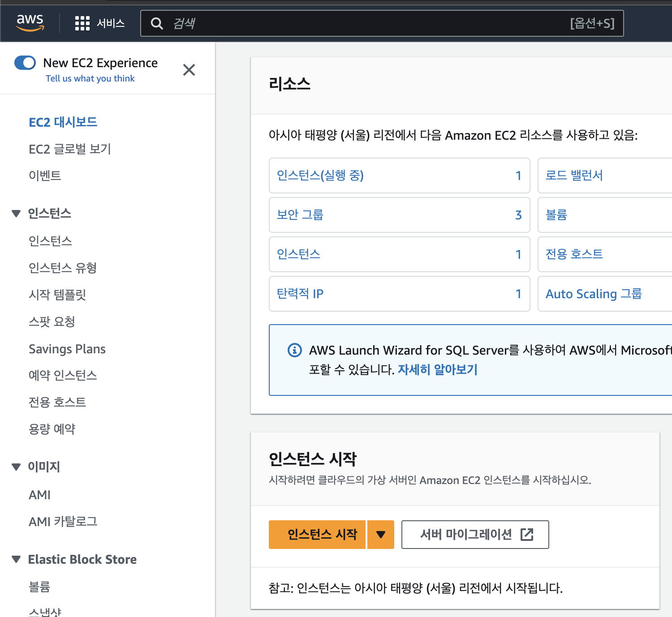The image size is (672, 617).
Task: Open 볼륨 in the sidebar
Action: [39, 587]
